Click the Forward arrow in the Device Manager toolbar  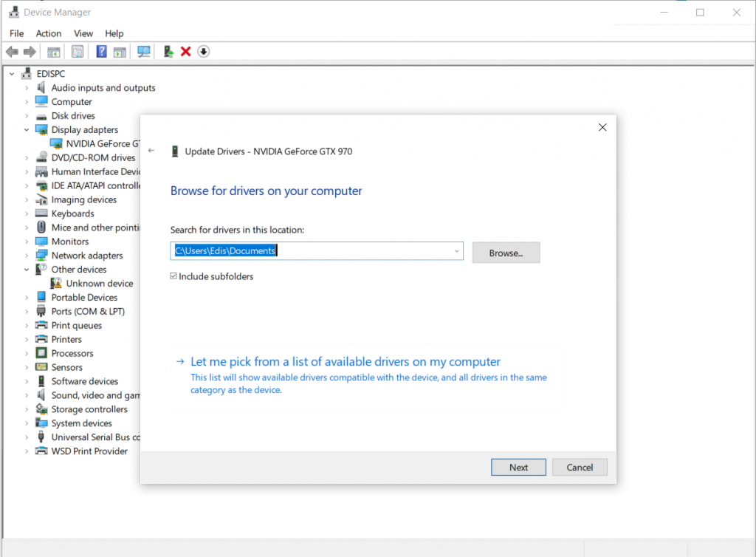[x=30, y=52]
